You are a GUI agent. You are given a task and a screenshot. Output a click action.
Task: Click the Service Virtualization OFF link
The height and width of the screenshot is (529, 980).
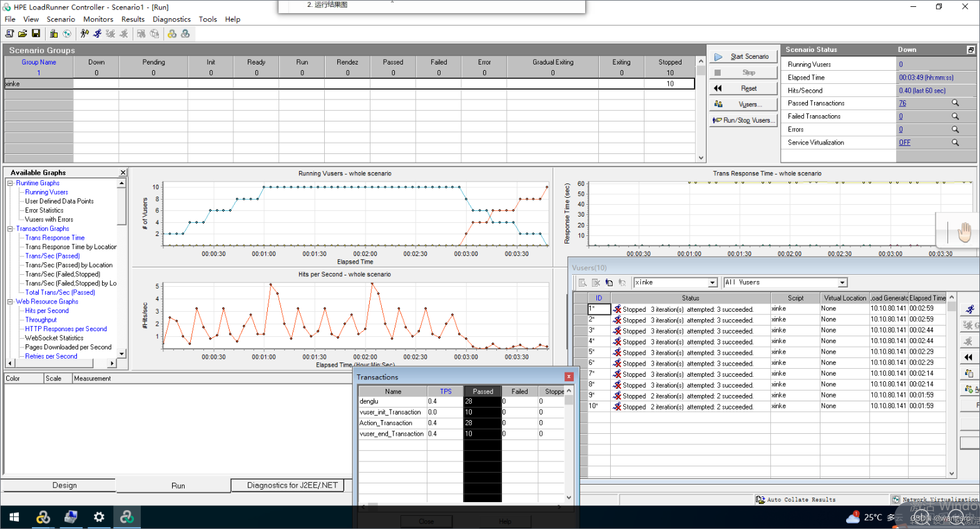click(x=905, y=143)
